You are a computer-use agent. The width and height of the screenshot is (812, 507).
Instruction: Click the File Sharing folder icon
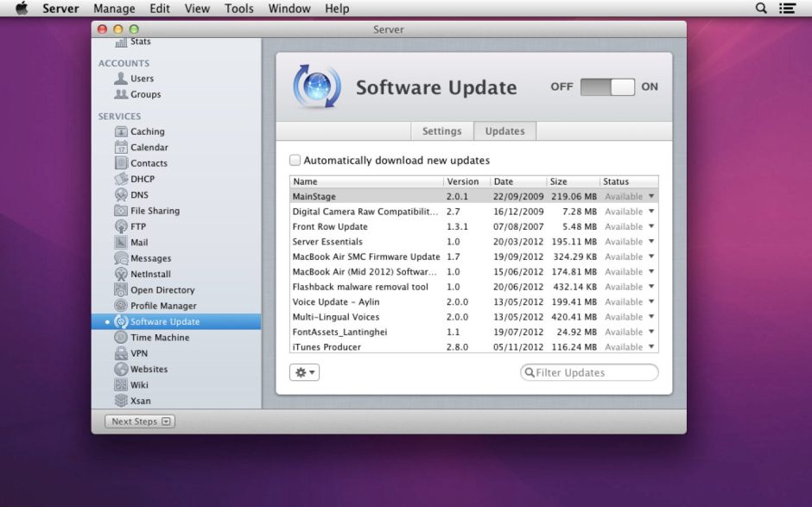(x=121, y=211)
